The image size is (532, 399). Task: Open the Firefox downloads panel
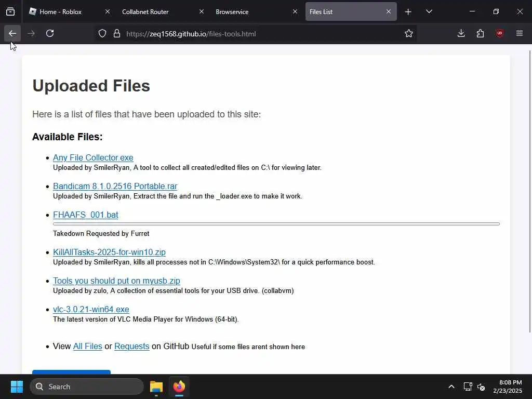pos(461,33)
